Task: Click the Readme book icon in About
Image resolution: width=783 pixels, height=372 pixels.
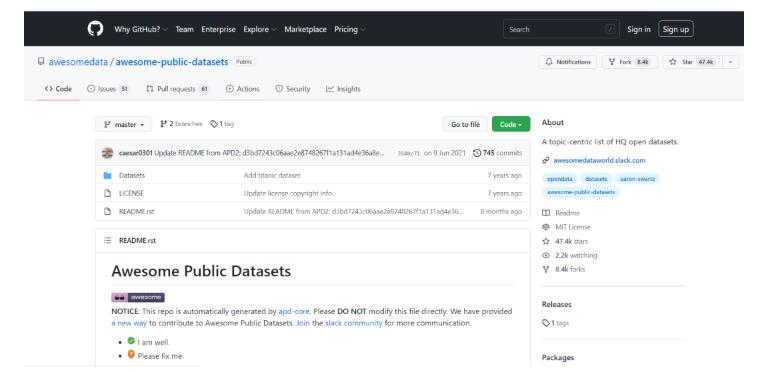Action: coord(546,213)
